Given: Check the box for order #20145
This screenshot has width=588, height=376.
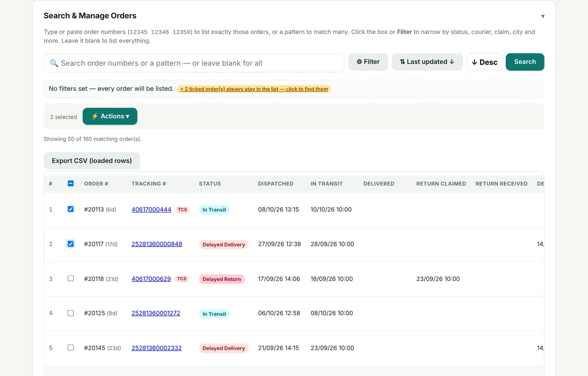Looking at the screenshot, I should (x=71, y=347).
